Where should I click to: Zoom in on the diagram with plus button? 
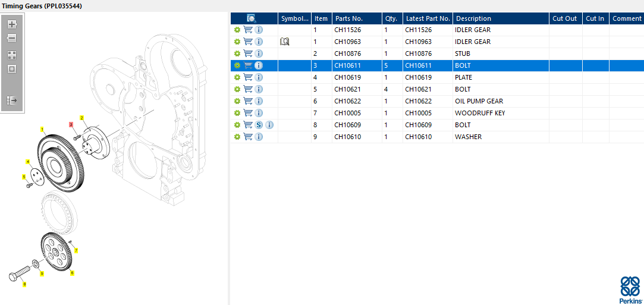pyautogui.click(x=12, y=24)
